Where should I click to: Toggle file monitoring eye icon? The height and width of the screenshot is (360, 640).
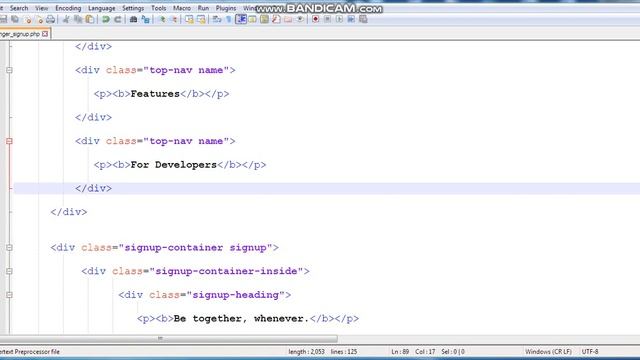pyautogui.click(x=300, y=19)
